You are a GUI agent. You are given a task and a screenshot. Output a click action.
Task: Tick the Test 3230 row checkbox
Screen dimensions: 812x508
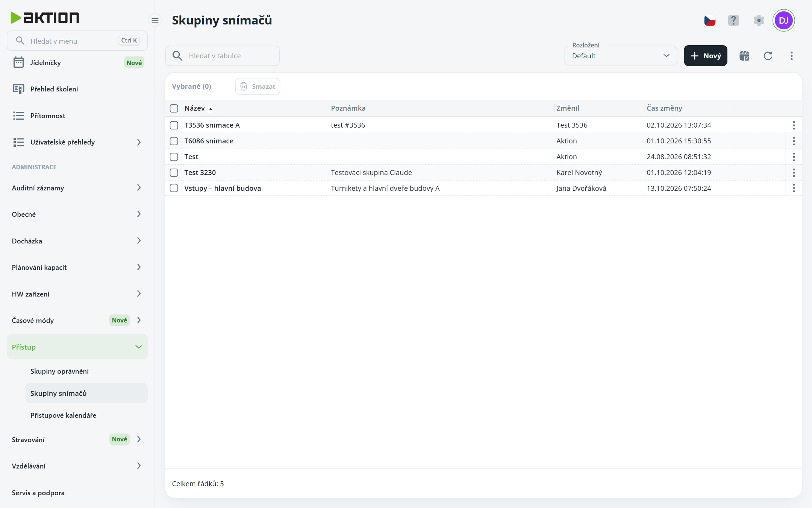click(x=174, y=173)
